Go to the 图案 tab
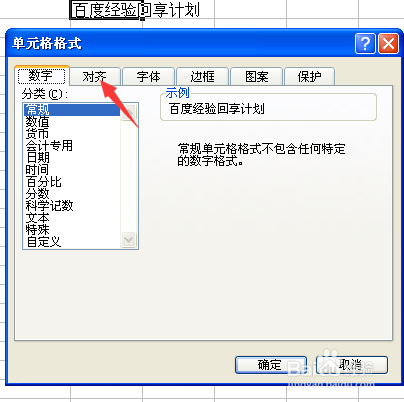This screenshot has width=404, height=402. pos(256,77)
